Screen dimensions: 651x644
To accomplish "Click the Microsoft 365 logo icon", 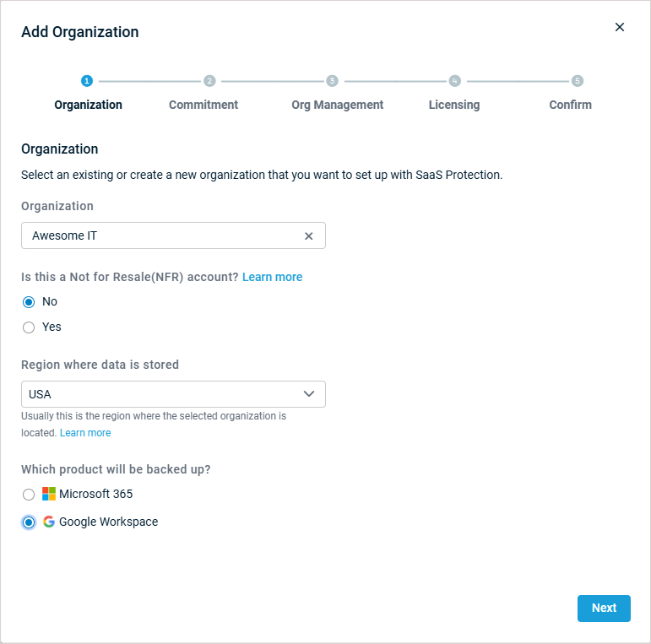I will point(49,494).
